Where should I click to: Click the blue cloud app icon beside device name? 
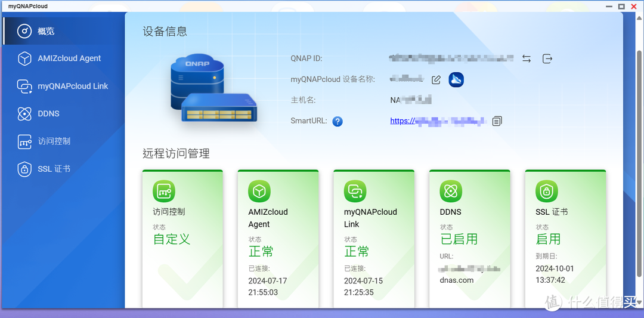pyautogui.click(x=456, y=79)
